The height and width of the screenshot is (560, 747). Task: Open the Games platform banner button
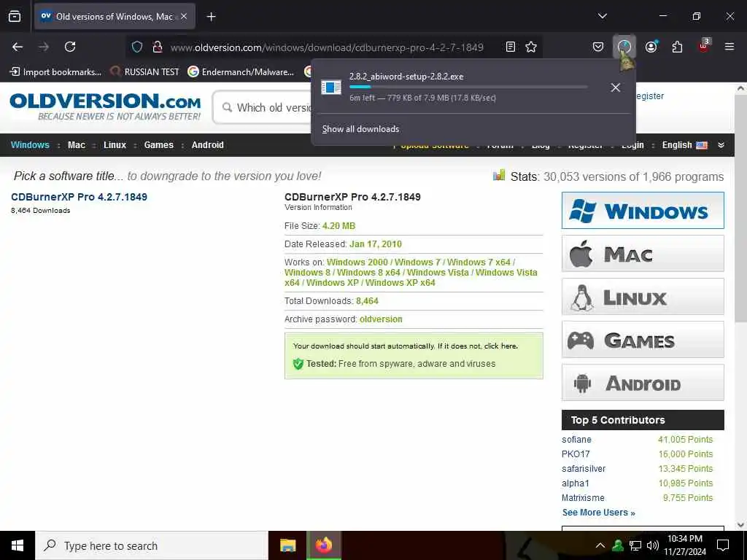click(x=643, y=340)
